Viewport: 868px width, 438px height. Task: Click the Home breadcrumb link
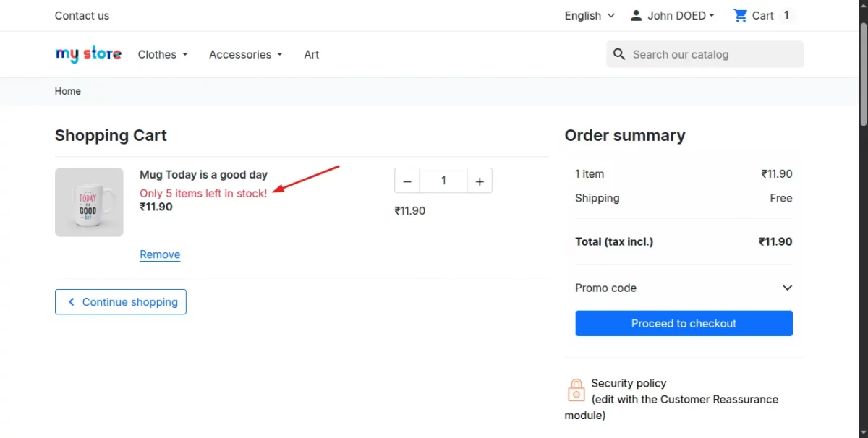[68, 91]
